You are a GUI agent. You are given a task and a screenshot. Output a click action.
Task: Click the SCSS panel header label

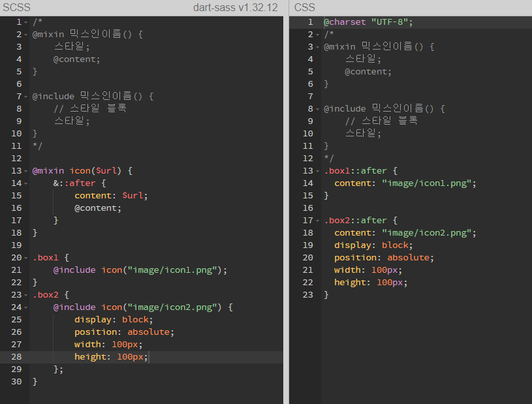click(16, 7)
